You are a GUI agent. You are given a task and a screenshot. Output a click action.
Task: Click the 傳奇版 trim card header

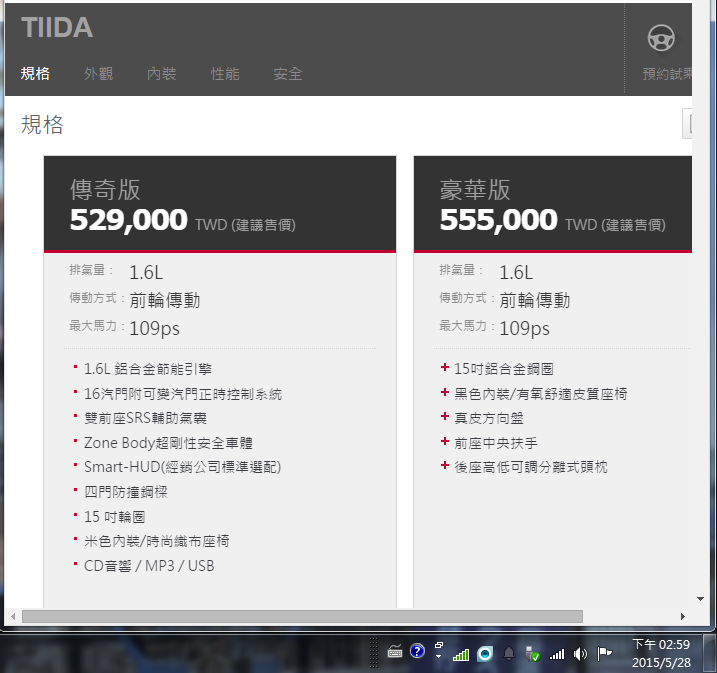(220, 204)
